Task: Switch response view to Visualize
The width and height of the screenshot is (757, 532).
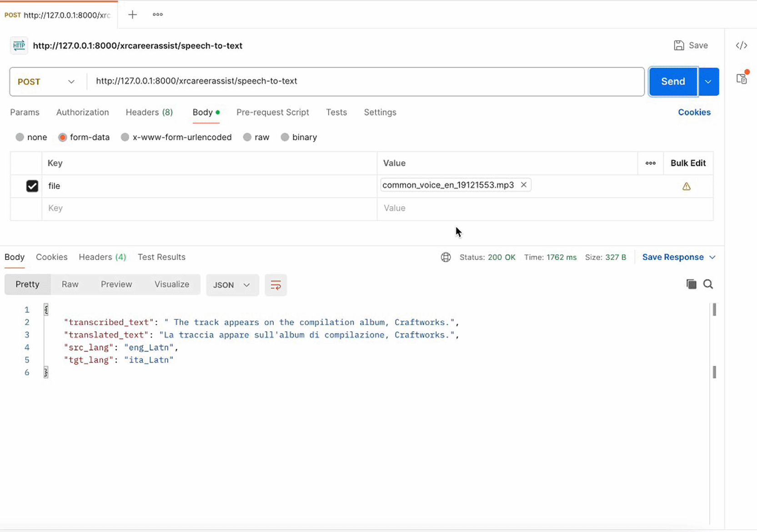Action: point(172,284)
